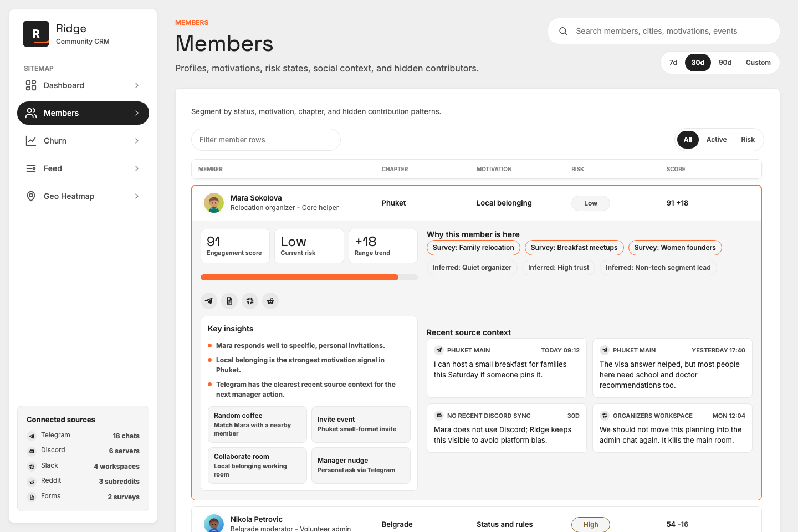The image size is (798, 532).
Task: Click the Collaborate room action
Action: (257, 465)
